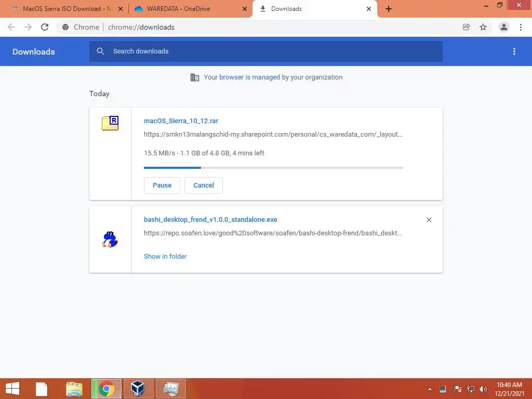
Task: Open the Downloads page more actions menu
Action: (514, 51)
